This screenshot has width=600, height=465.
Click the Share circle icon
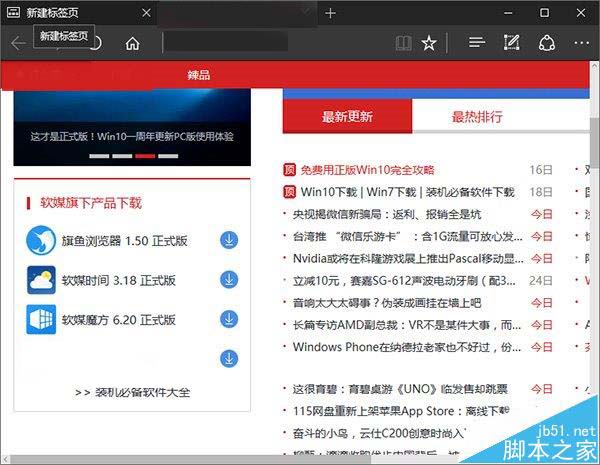[x=547, y=42]
